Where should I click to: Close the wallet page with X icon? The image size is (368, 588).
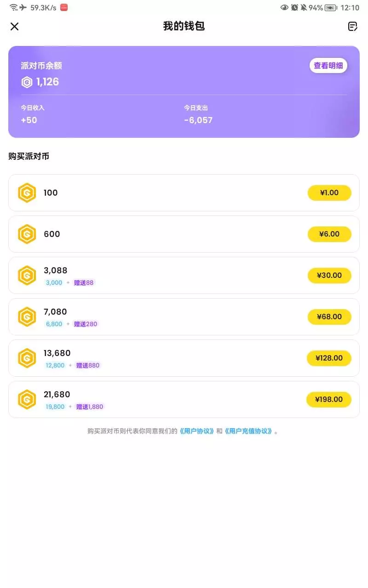(15, 27)
